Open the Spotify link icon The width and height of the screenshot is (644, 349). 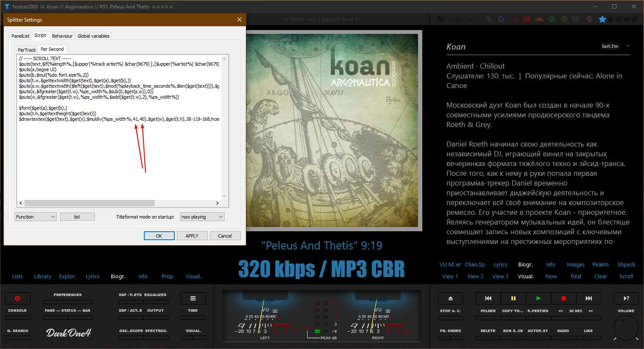pyautogui.click(x=551, y=19)
